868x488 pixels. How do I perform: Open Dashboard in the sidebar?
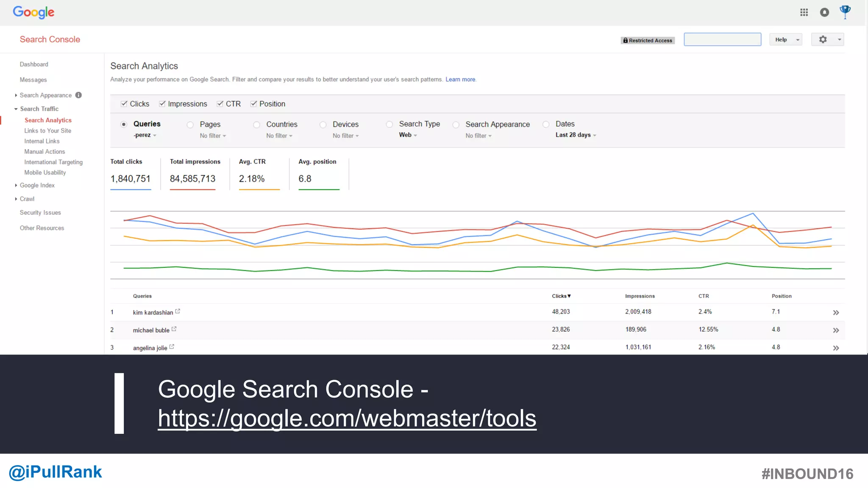pyautogui.click(x=34, y=64)
